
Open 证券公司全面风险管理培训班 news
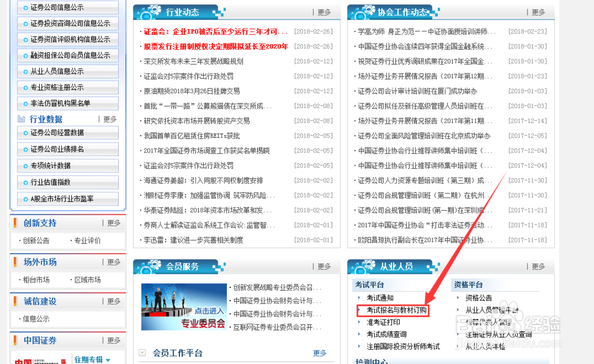click(x=424, y=135)
